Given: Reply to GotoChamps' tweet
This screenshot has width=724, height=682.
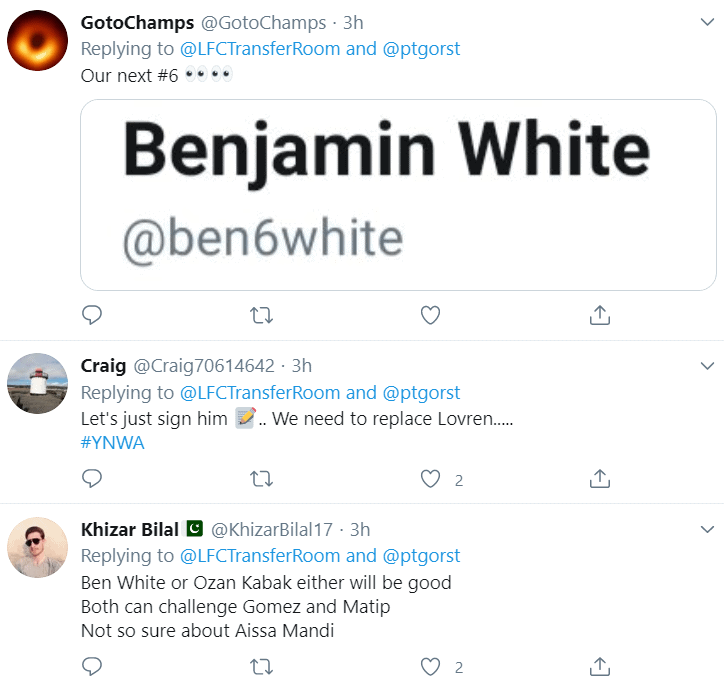Looking at the screenshot, I should [92, 315].
